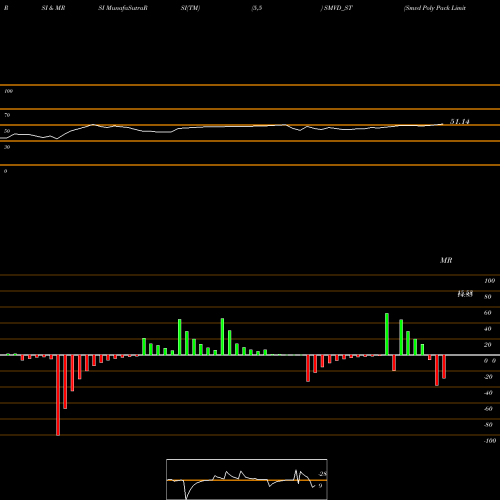Screen dimensions: 500x500
Task: Click the 70 level on RSI scale
Action: [7, 115]
